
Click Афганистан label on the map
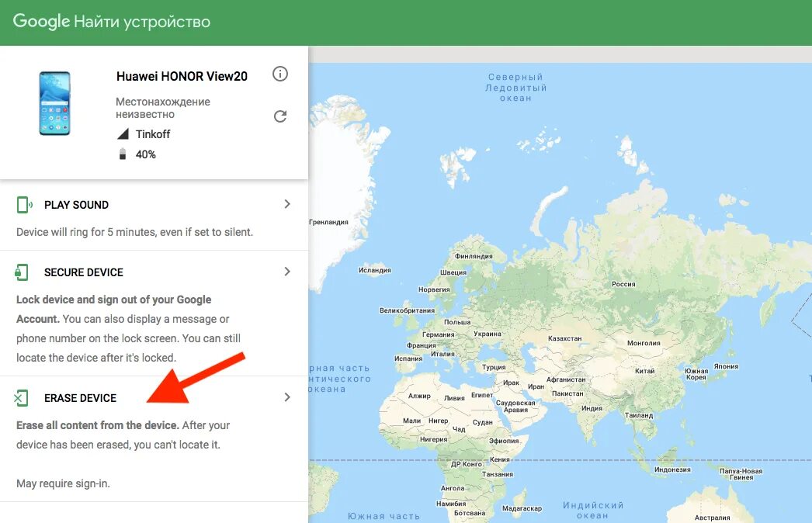[x=566, y=379]
